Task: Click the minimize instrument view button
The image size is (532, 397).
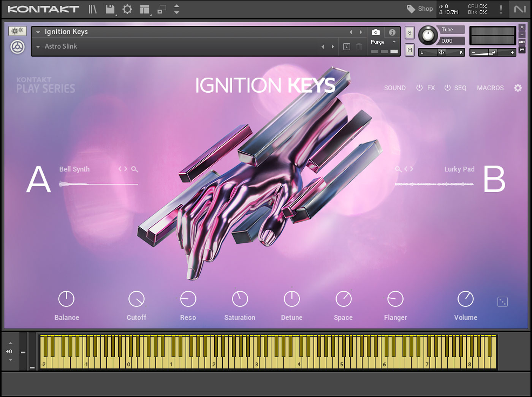Action: click(x=522, y=35)
